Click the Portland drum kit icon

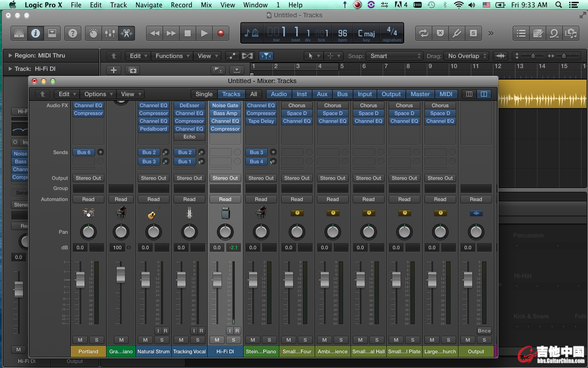[x=88, y=213]
